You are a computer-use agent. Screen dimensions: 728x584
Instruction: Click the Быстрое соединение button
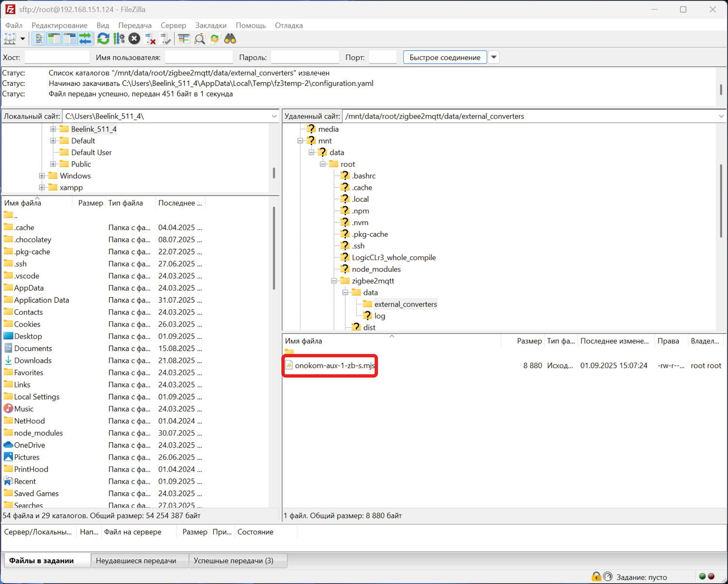pyautogui.click(x=445, y=57)
